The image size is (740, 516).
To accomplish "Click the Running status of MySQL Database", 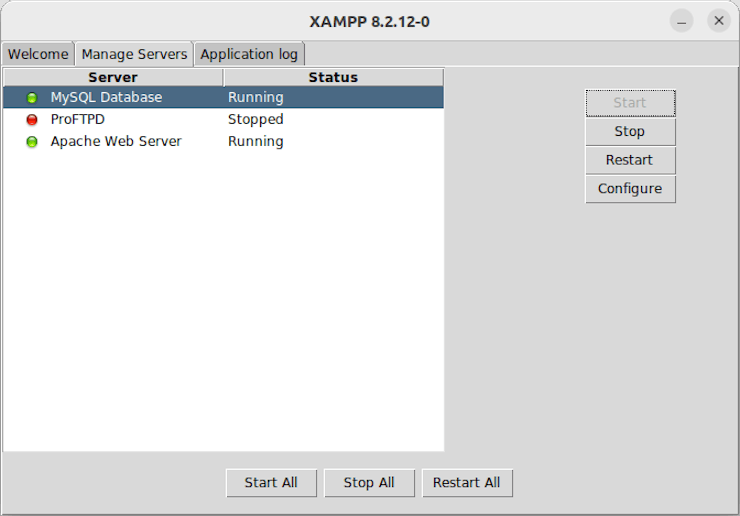I will coord(255,98).
